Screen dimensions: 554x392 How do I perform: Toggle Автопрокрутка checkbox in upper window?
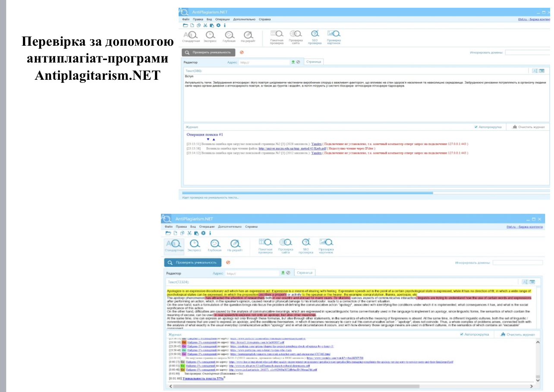coord(476,127)
